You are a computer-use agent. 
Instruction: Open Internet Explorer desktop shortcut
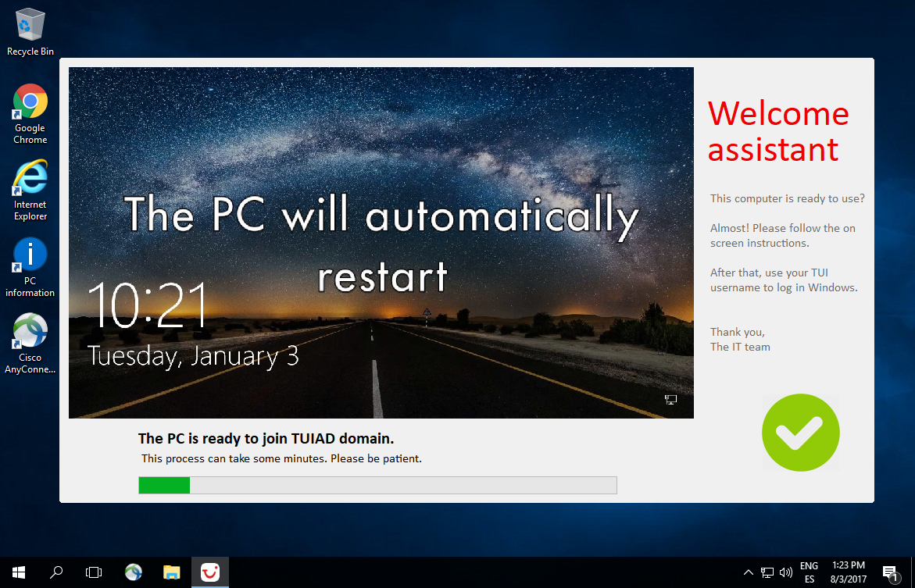coord(30,191)
